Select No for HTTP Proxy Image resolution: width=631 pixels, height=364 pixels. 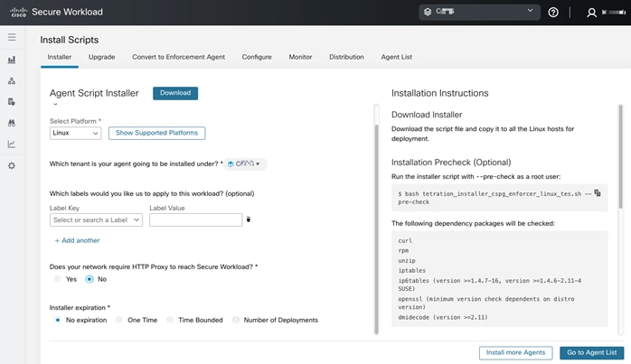pyautogui.click(x=89, y=279)
